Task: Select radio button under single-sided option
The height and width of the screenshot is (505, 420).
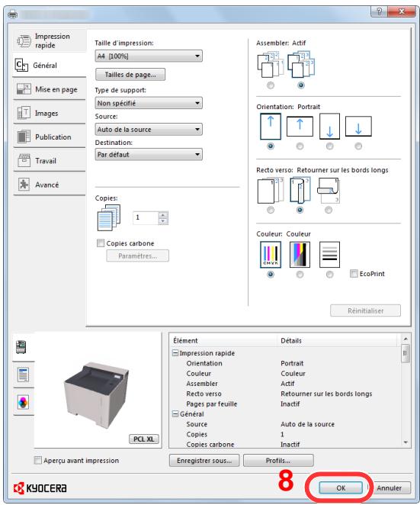Action: [271, 210]
